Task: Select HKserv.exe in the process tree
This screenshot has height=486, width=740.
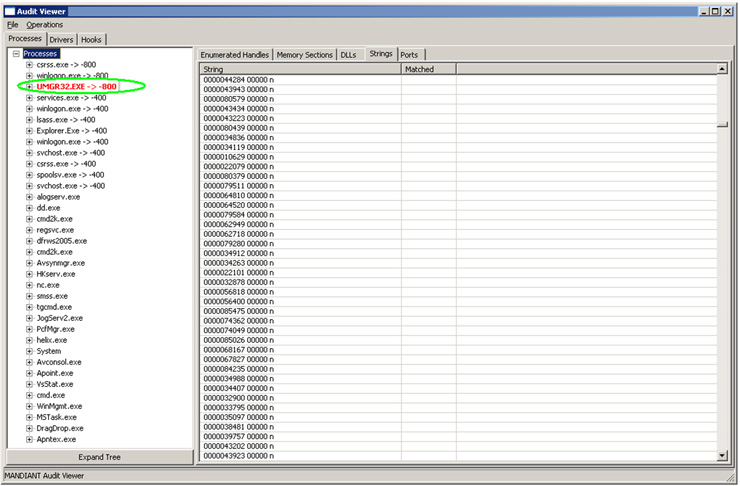Action: (56, 274)
